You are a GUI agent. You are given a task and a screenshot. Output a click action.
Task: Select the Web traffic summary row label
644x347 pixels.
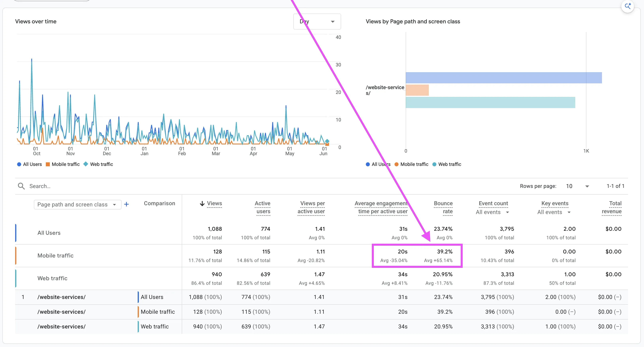[x=52, y=278]
